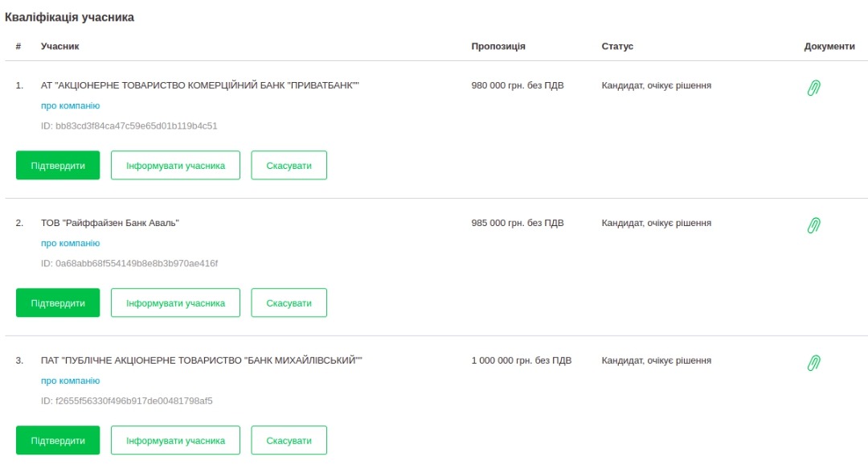This screenshot has height=465, width=868.
Task: Confirm the ПРИВАТБАНК participant with Підтвердити
Action: tap(58, 165)
